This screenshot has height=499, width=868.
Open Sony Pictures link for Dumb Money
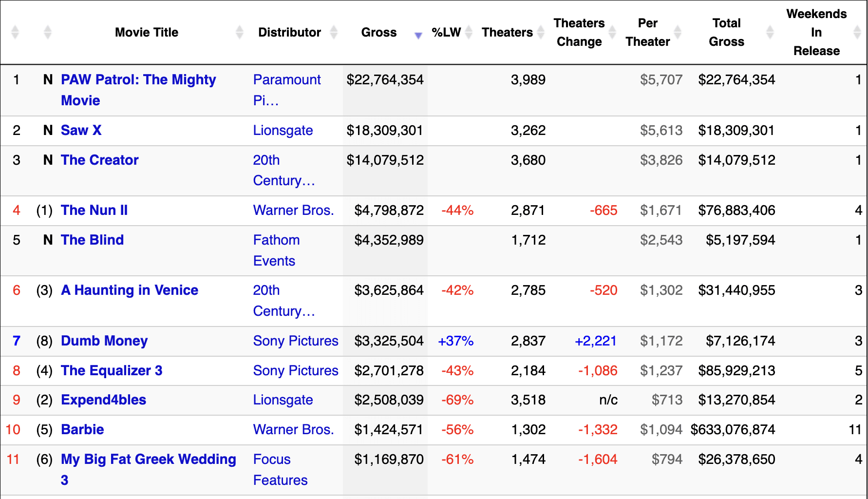tap(296, 341)
